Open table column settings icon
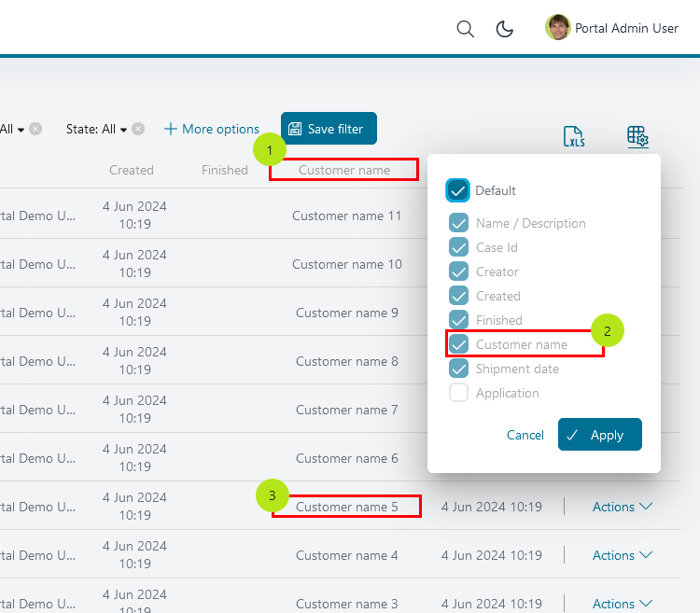 coord(637,136)
